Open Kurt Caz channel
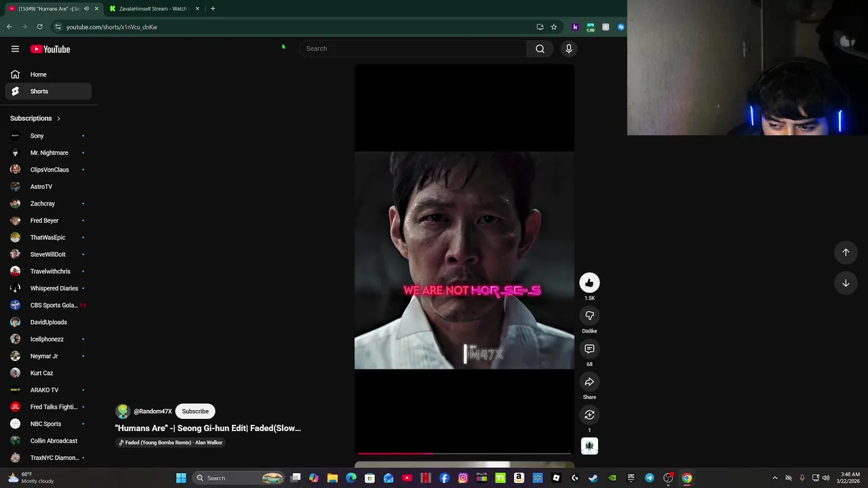868x488 pixels. [x=48, y=373]
